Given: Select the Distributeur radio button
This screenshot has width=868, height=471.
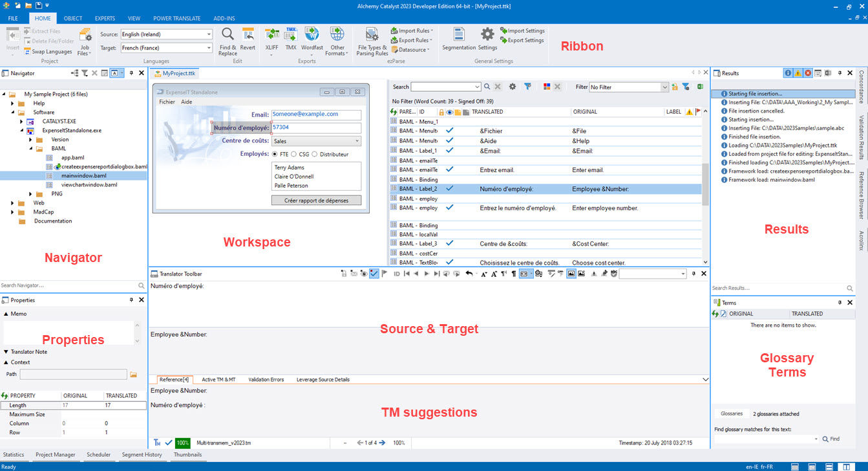Looking at the screenshot, I should (x=315, y=155).
